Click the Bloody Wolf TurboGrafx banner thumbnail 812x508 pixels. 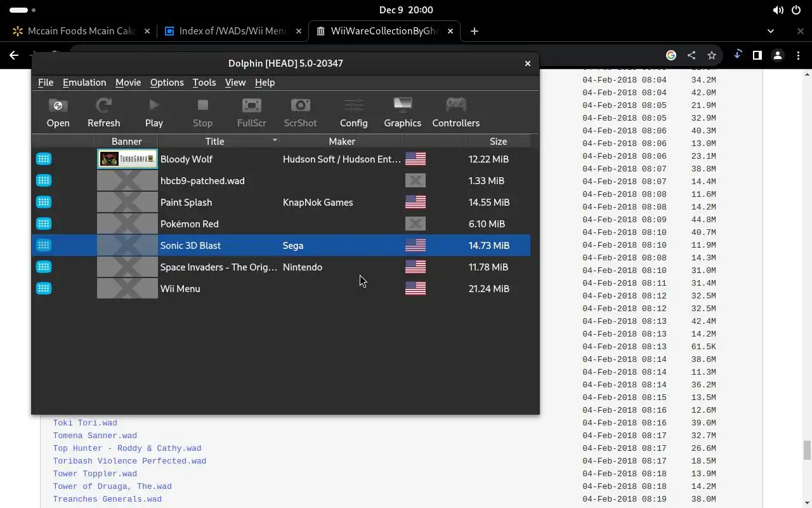click(127, 159)
